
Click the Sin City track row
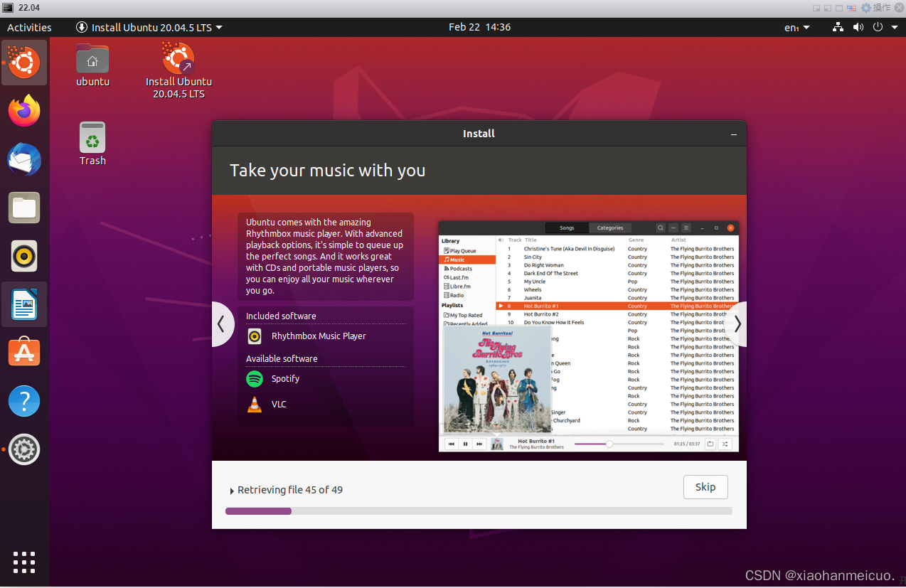[x=617, y=257]
